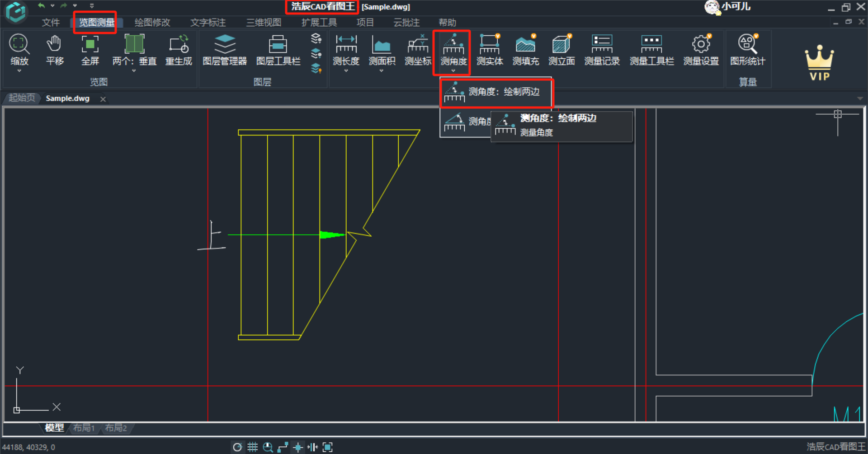This screenshot has height=454, width=868.
Task: Select the 缩放 (zoom) tool
Action: point(19,49)
